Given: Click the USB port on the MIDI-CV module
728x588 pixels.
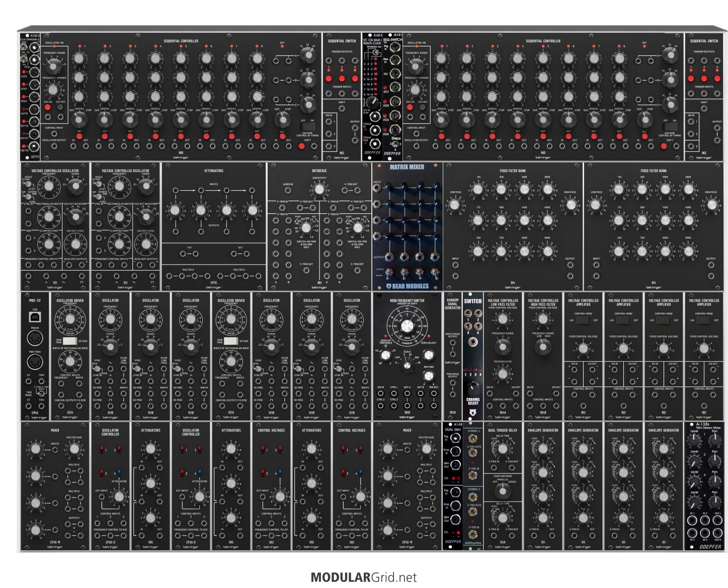Looking at the screenshot, I should [35, 317].
